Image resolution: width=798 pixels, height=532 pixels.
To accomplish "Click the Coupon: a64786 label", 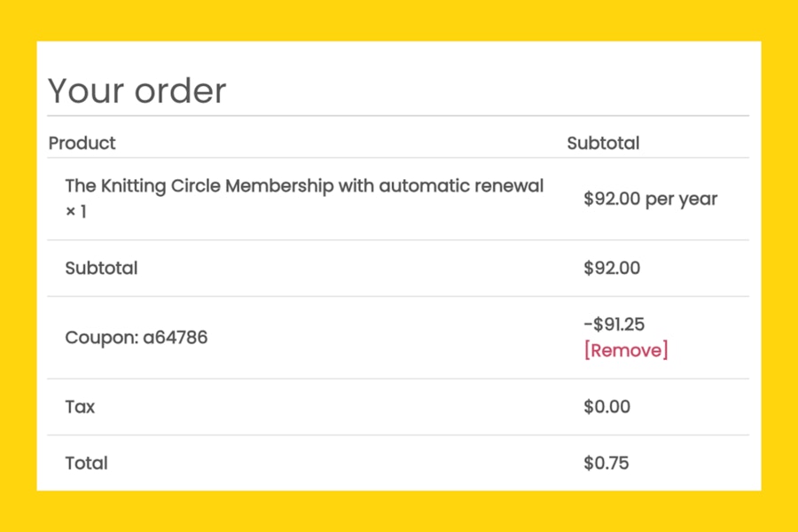I will point(137,338).
